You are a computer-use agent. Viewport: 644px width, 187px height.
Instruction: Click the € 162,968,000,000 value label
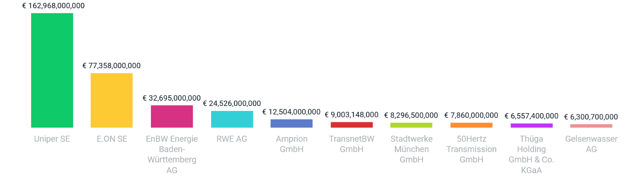click(53, 6)
